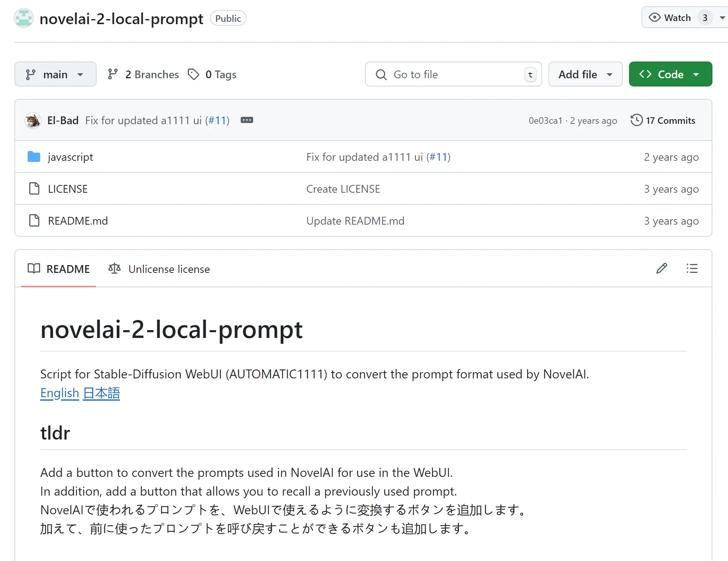Screen dimensions: 728x561
Task: Focus the Go to file search field
Action: point(453,74)
